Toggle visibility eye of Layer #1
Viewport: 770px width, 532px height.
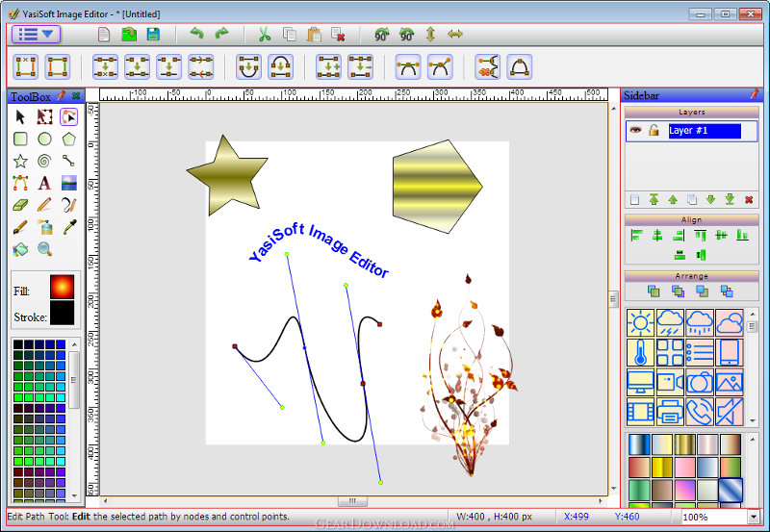click(x=635, y=130)
